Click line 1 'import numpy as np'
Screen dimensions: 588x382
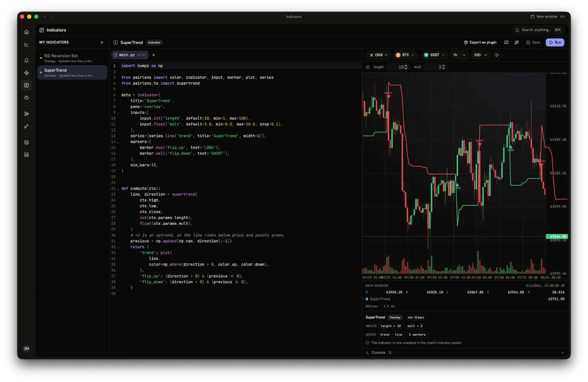(x=142, y=66)
